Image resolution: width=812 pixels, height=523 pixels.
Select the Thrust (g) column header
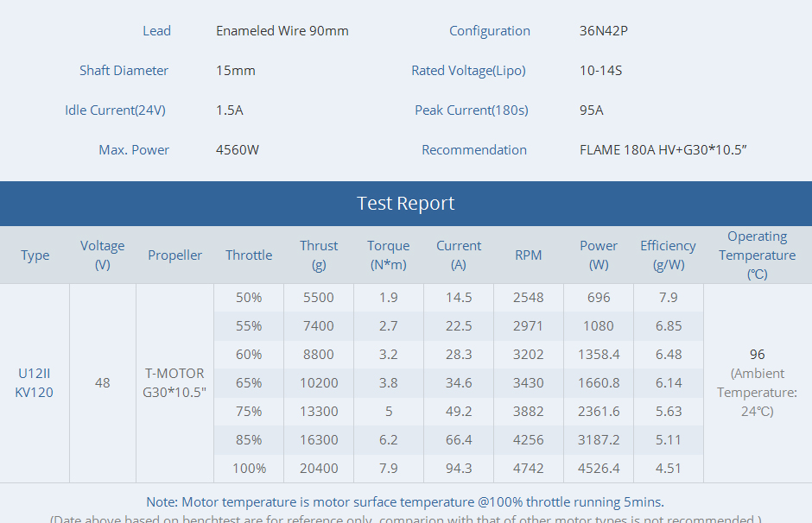pos(319,255)
